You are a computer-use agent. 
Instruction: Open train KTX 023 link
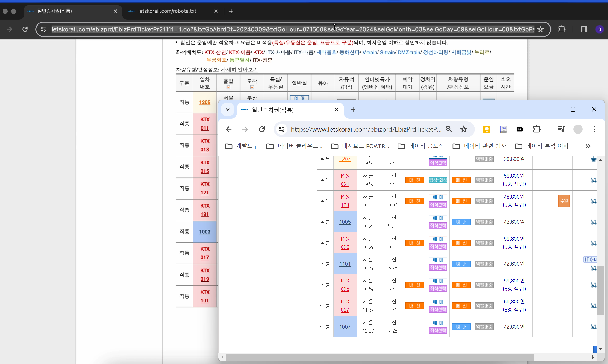pos(345,247)
